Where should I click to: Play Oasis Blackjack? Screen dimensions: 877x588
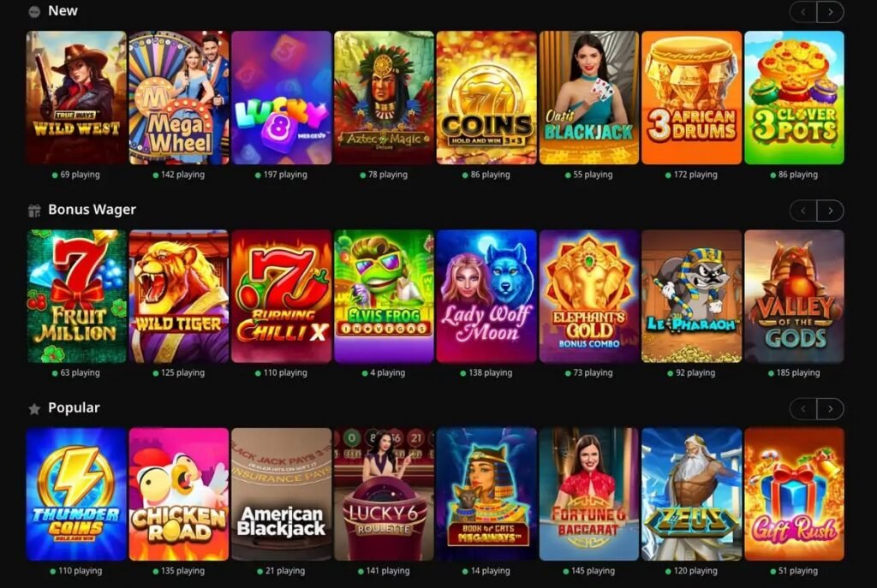click(589, 98)
